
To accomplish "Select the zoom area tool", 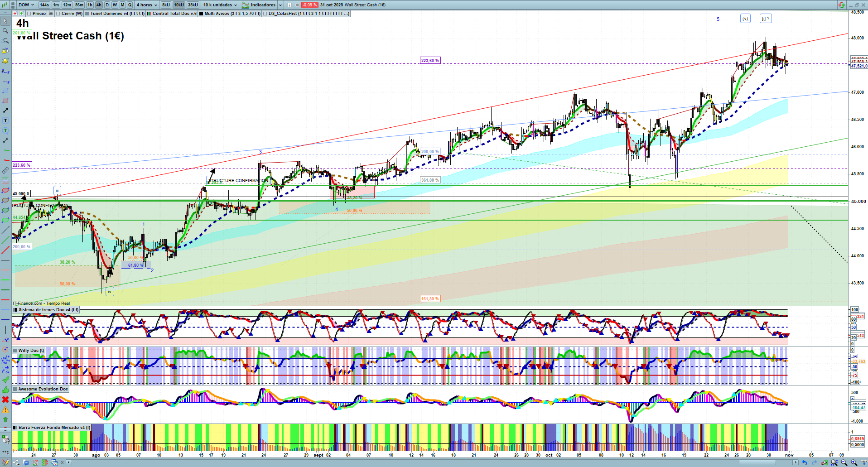I will [x=5, y=41].
